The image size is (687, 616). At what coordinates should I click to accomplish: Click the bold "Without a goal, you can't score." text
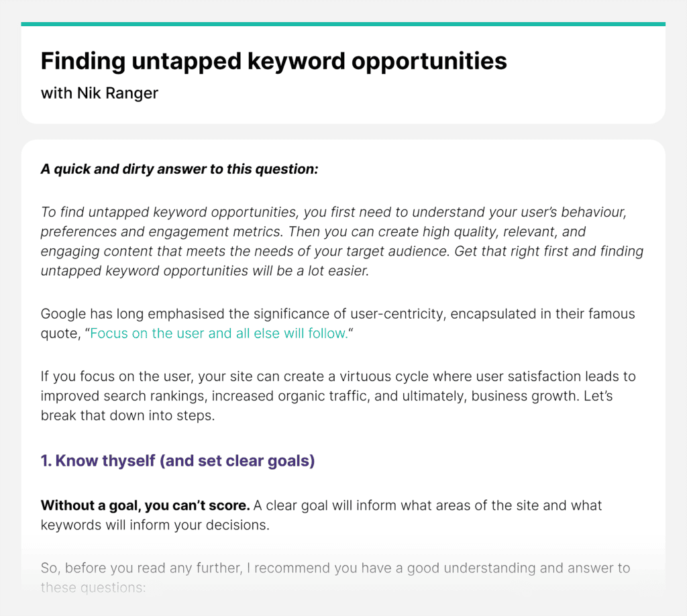point(145,505)
